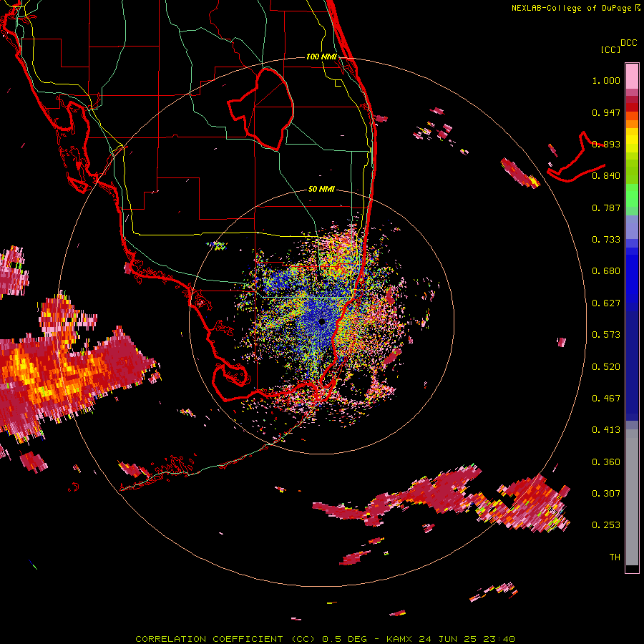The image size is (644, 644).
Task: Select the 0.893 legend value
Action: (606, 144)
